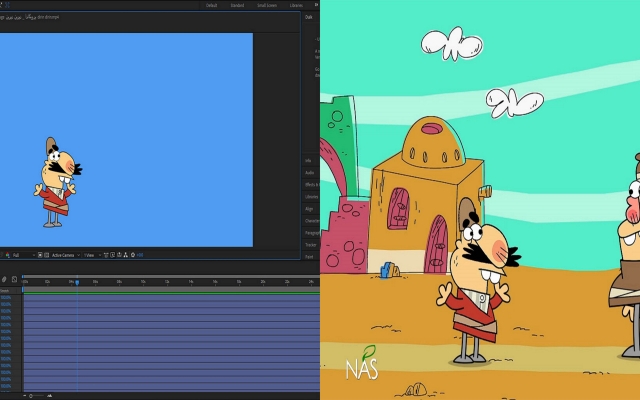Expand the Align panel

pyautogui.click(x=309, y=209)
